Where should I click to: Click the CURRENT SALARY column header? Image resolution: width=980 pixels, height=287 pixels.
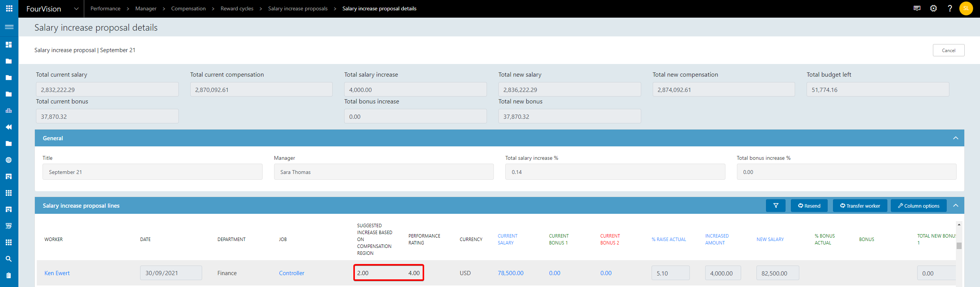(508, 239)
